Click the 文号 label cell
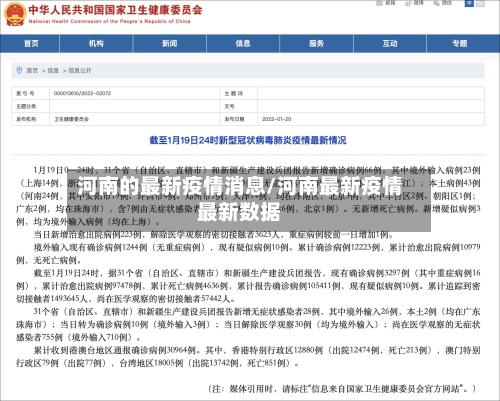Image resolution: width=500 pixels, height=401 pixels. click(239, 106)
